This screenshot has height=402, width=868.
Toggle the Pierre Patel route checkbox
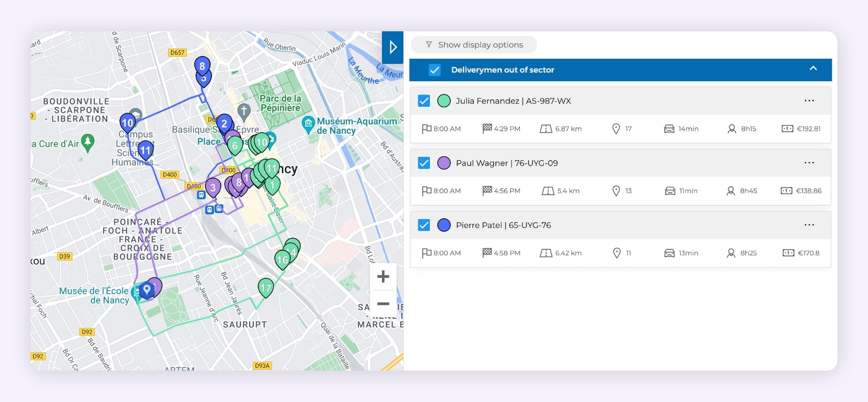tap(424, 225)
